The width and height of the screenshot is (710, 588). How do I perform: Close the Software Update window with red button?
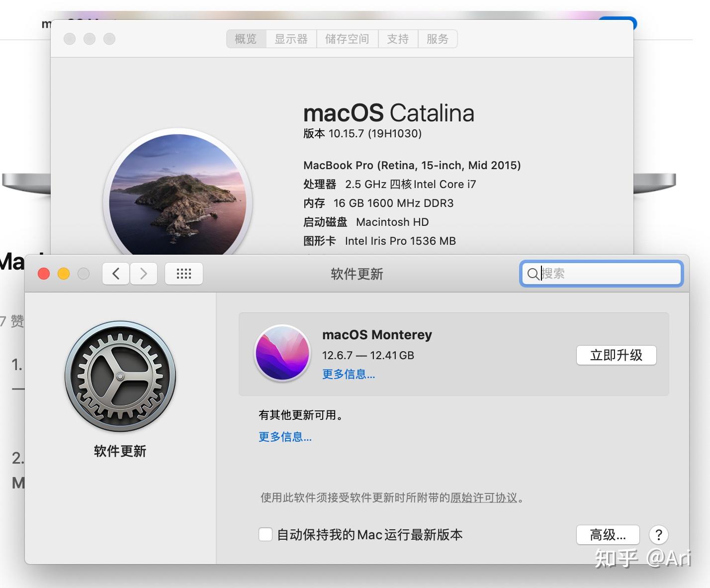click(44, 274)
